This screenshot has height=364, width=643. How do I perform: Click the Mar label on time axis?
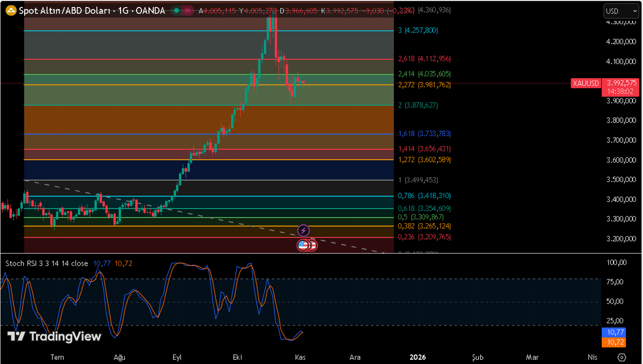point(532,357)
